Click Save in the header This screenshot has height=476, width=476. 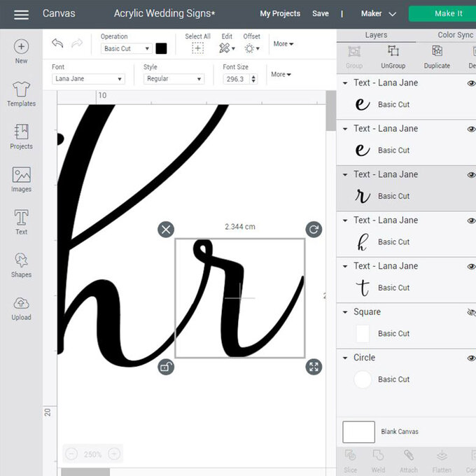[x=321, y=13]
